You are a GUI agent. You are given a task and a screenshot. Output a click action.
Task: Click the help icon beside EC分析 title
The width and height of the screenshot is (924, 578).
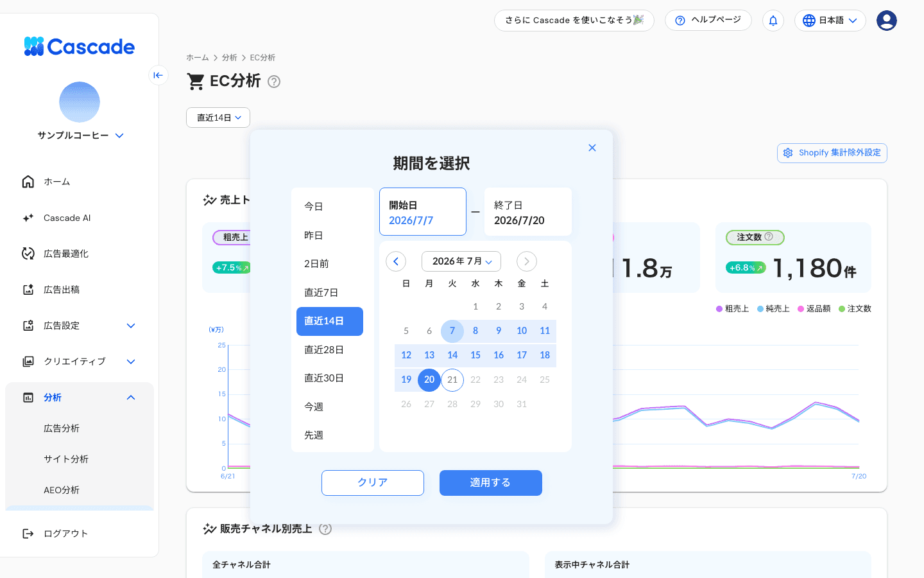(274, 82)
